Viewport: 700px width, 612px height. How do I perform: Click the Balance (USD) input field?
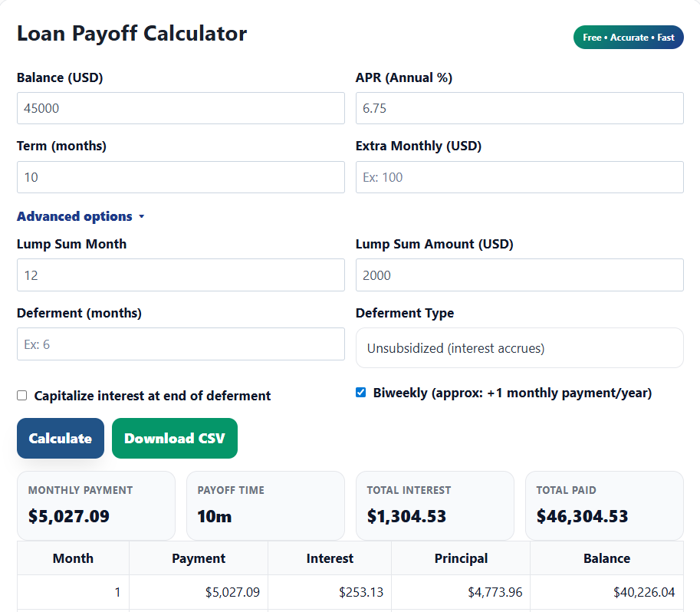(180, 108)
